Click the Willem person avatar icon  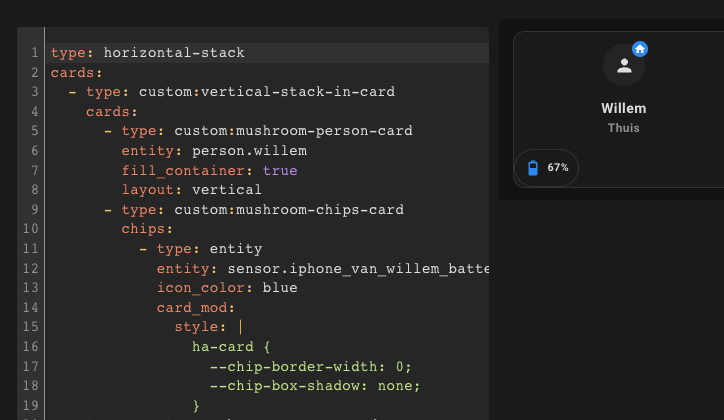(624, 66)
